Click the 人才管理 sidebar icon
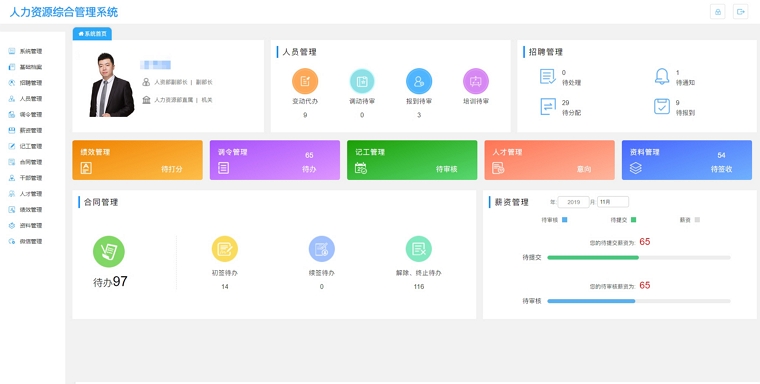The width and height of the screenshot is (760, 384). tap(12, 194)
